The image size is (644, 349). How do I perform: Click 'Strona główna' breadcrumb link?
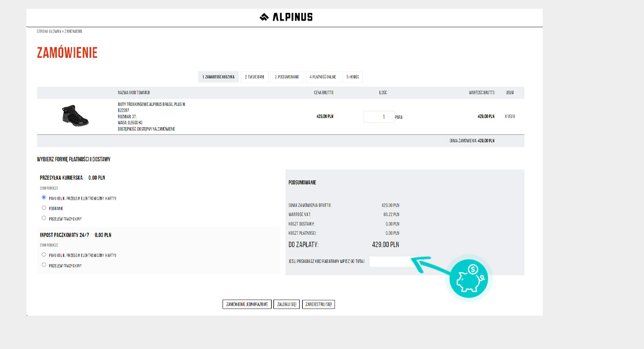pyautogui.click(x=49, y=31)
